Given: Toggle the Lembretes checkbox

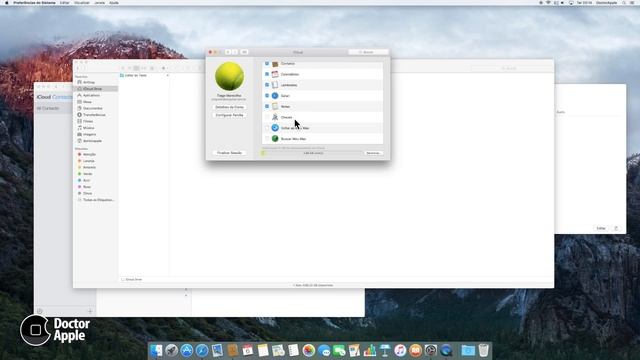Looking at the screenshot, I should click(x=267, y=85).
